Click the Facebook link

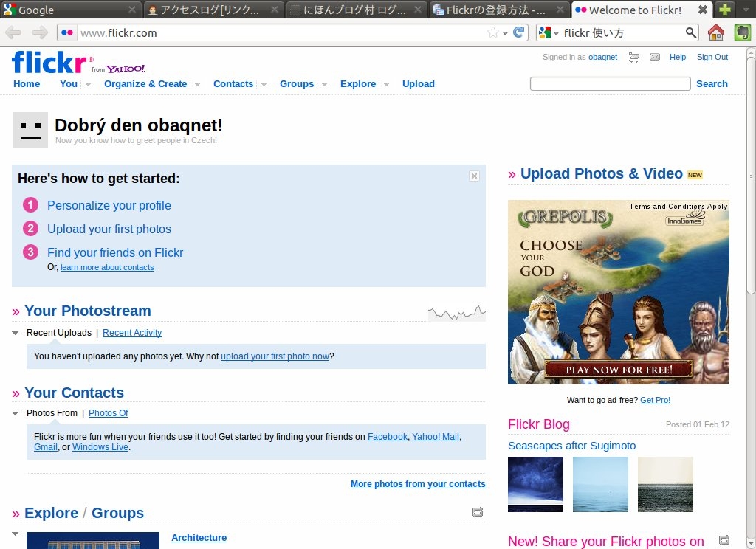pos(388,437)
